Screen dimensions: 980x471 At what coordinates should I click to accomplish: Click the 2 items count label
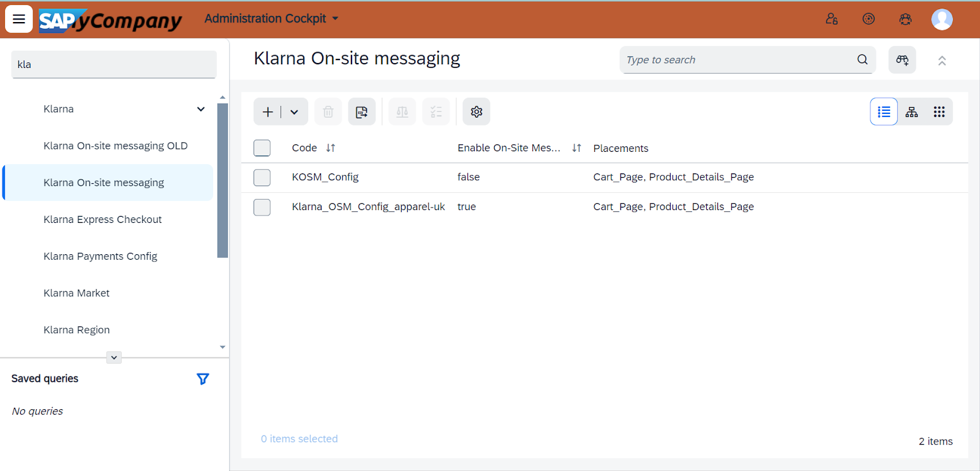935,441
